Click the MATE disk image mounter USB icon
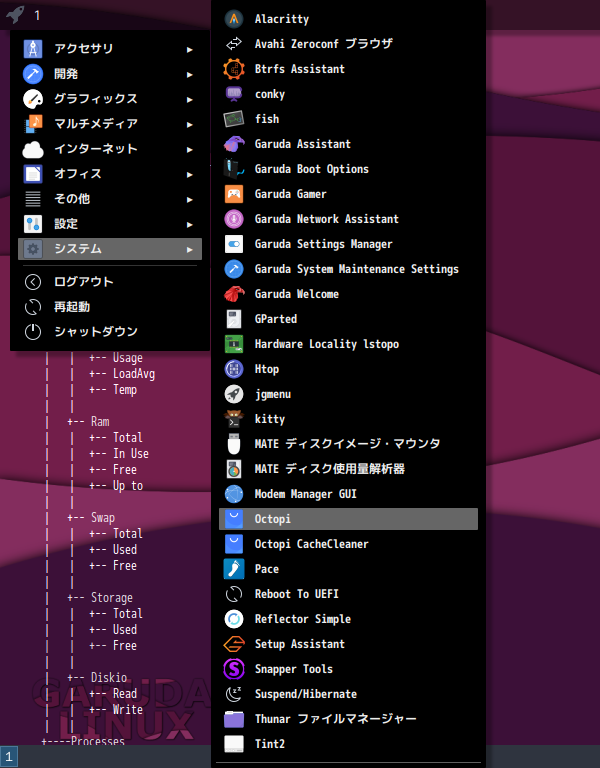Screen dimensions: 600x768 [x=234, y=444]
